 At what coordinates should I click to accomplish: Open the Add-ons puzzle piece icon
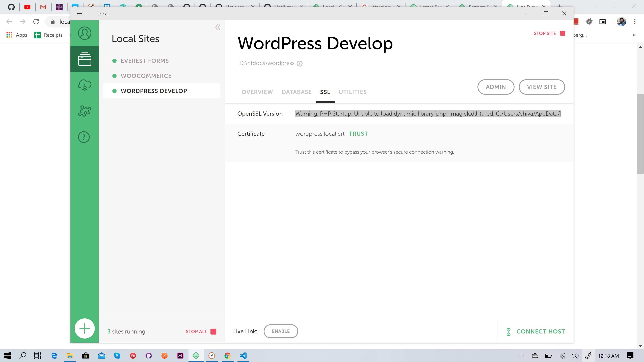[85, 111]
